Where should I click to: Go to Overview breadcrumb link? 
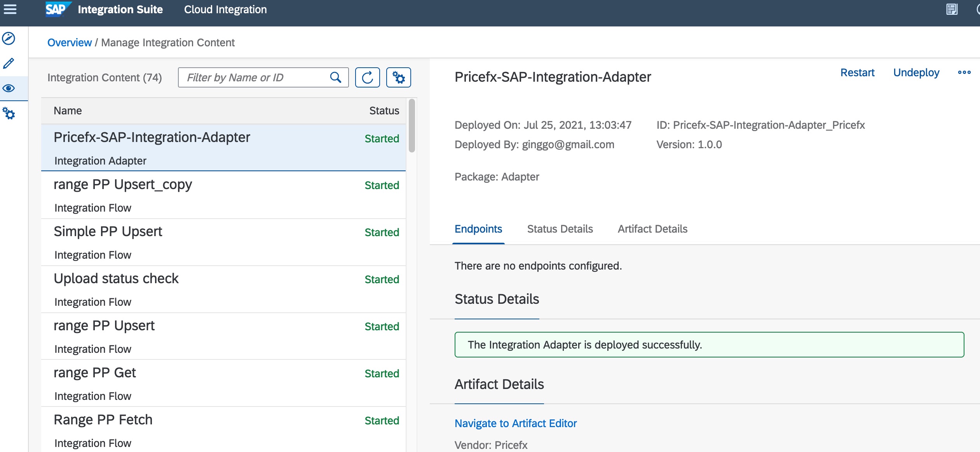tap(70, 42)
